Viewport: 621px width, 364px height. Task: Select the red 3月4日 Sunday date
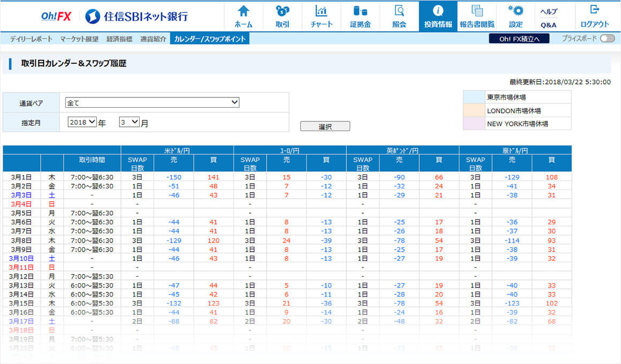click(x=21, y=204)
